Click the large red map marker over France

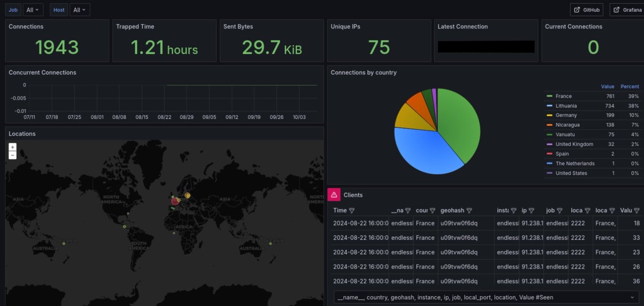(x=175, y=201)
